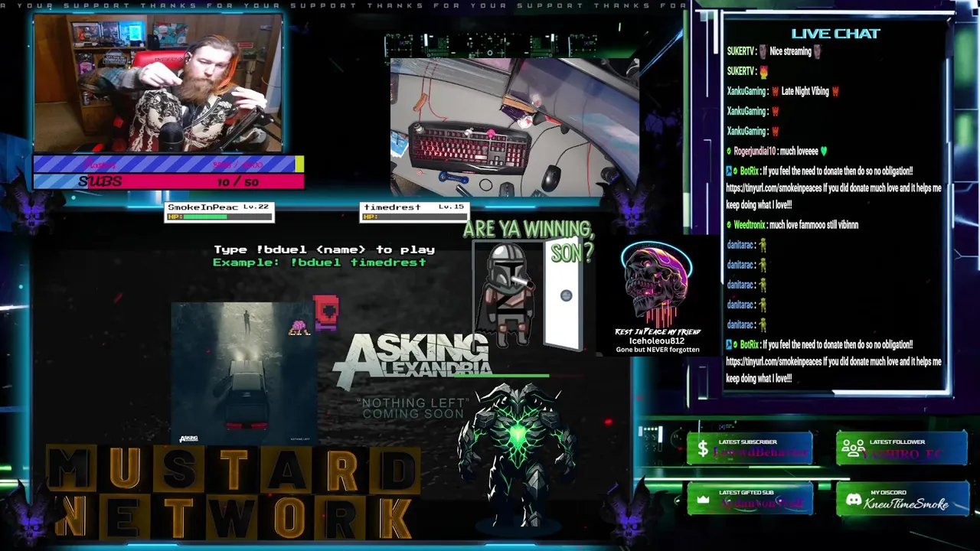Click the 'SUKERTV : Nice streaming' chat message
Viewport: 980px width, 551px height.
click(774, 52)
